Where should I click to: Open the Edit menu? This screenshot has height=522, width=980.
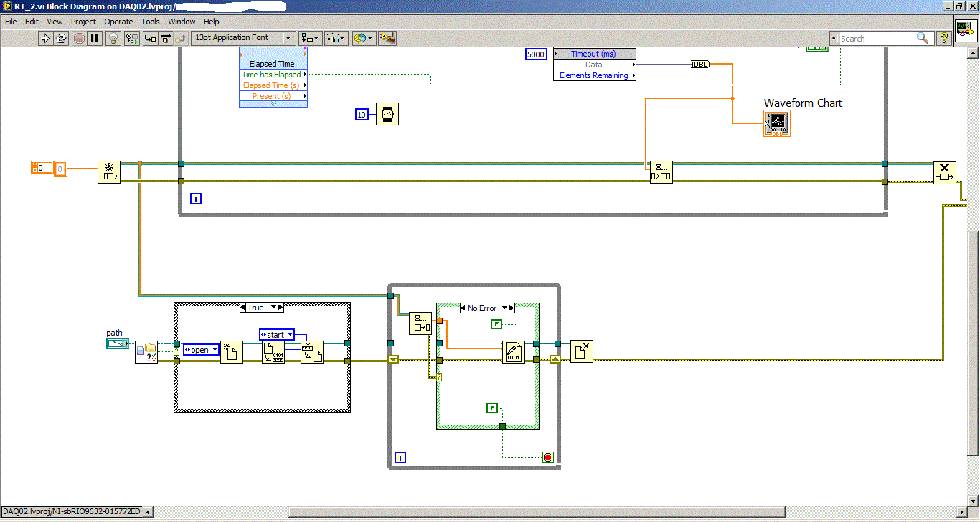point(32,22)
